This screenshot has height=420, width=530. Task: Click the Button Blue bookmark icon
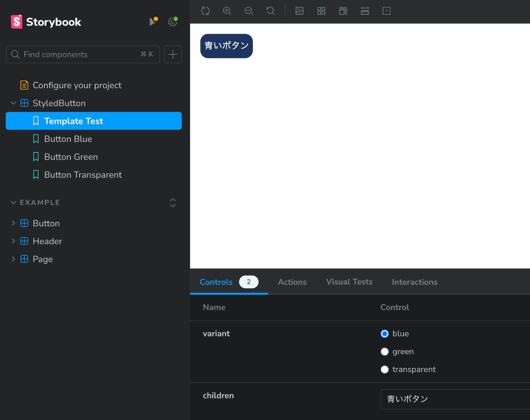pyautogui.click(x=36, y=139)
